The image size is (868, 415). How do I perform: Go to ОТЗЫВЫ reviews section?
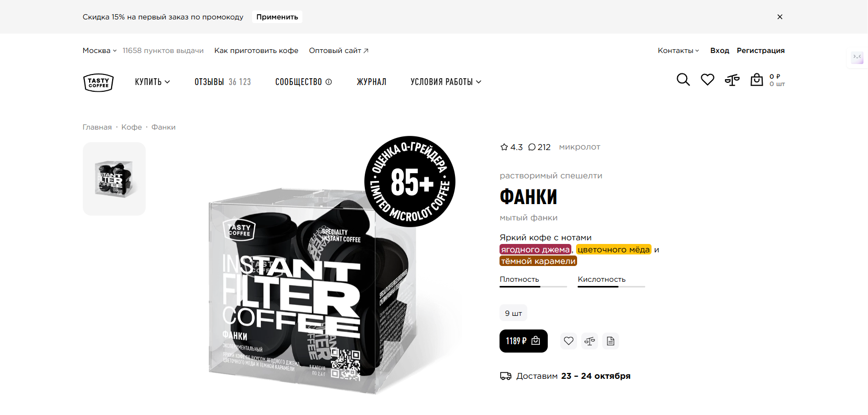point(223,82)
